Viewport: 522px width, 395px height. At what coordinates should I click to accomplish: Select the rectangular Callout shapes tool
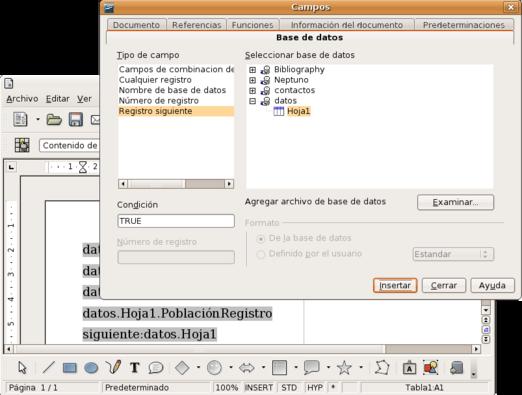(312, 368)
